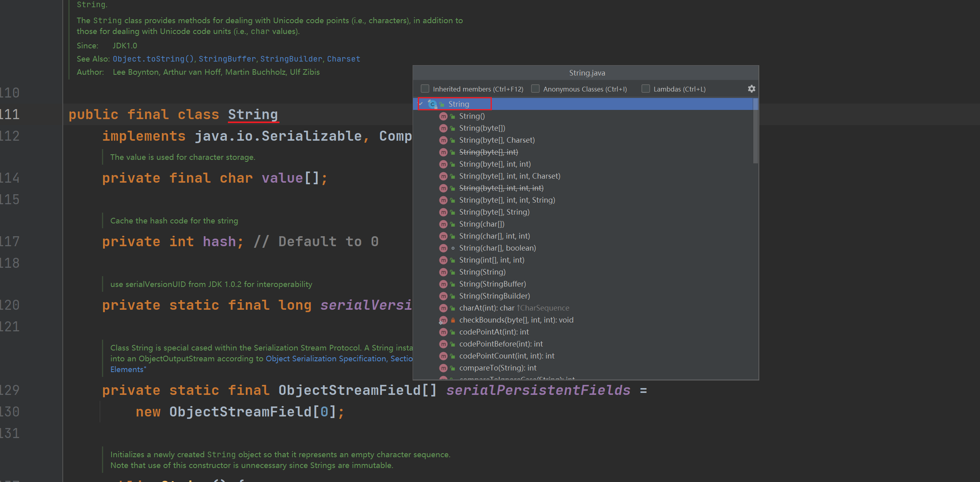Image resolution: width=980 pixels, height=482 pixels.
Task: Click the method icon of compareTo(String)
Action: (443, 368)
